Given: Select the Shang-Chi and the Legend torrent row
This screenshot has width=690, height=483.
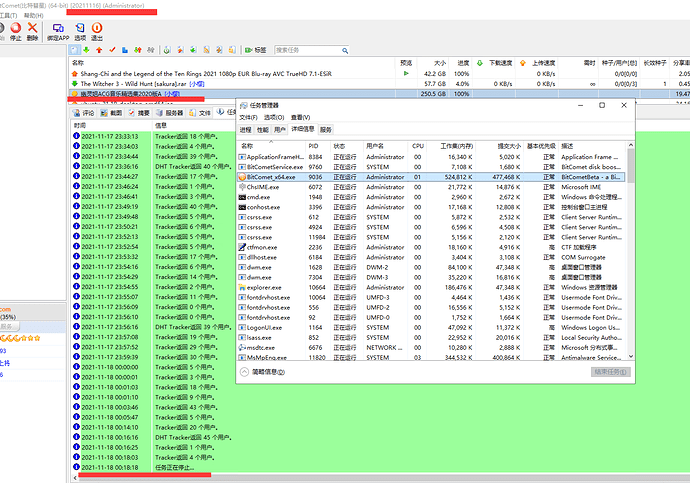Looking at the screenshot, I should pos(379,73).
